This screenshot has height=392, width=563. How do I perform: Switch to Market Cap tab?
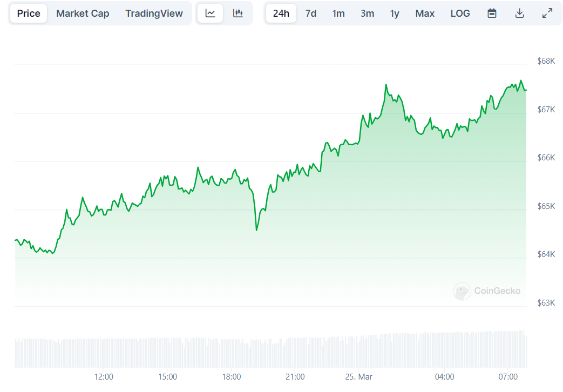tap(83, 13)
